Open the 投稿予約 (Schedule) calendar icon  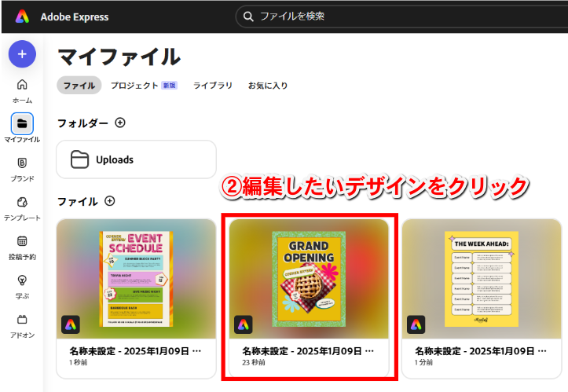pyautogui.click(x=22, y=242)
